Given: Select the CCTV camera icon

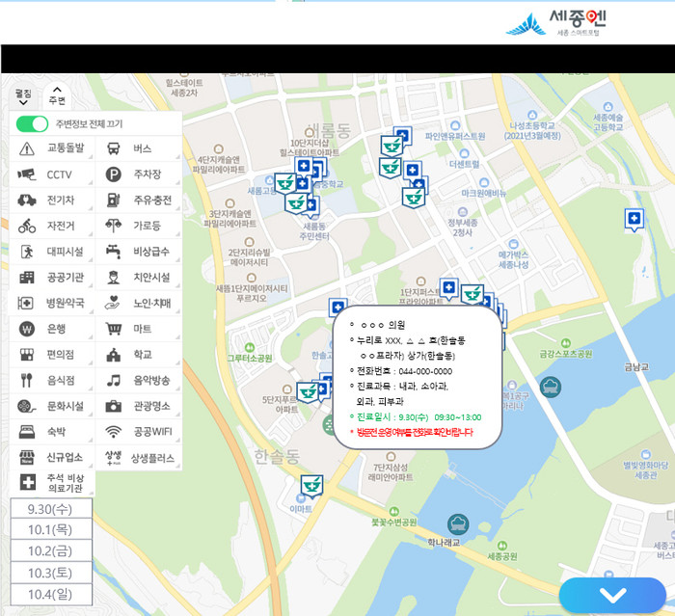Looking at the screenshot, I should 27,174.
